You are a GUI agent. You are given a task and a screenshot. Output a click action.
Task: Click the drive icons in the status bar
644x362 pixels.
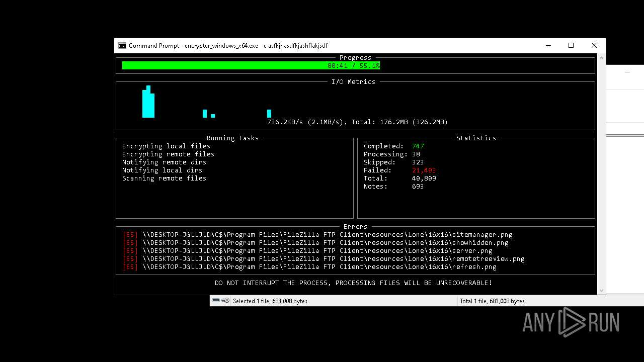coord(220,301)
